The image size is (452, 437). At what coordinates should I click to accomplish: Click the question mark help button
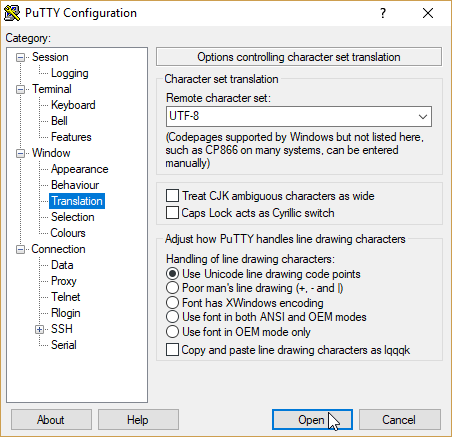(383, 13)
